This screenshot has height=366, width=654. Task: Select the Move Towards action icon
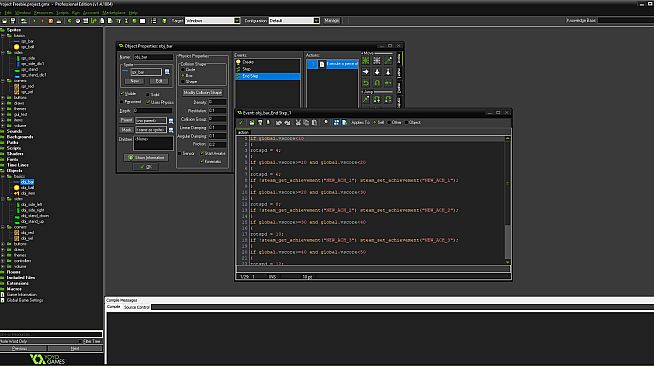[388, 60]
